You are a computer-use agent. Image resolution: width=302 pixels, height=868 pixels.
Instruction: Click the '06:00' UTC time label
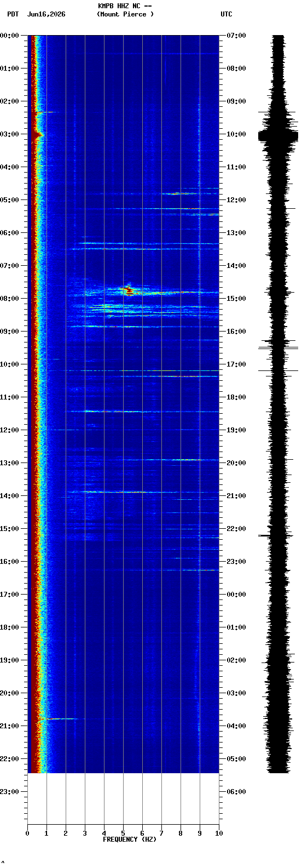[x=236, y=792]
